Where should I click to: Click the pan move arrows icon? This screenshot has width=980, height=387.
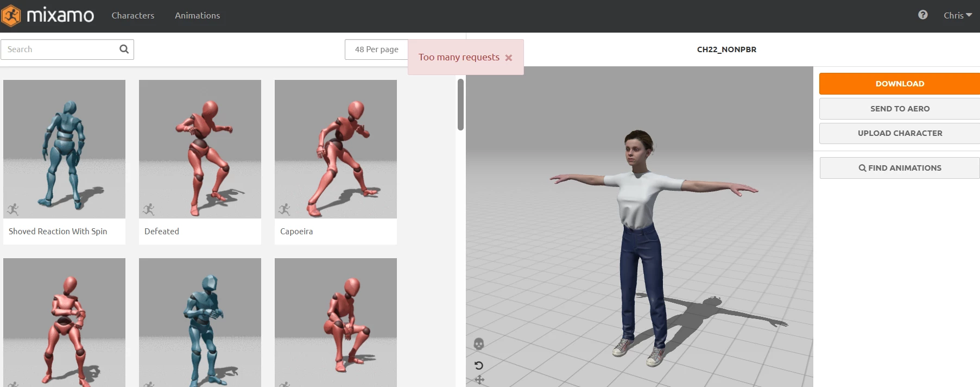(x=479, y=379)
